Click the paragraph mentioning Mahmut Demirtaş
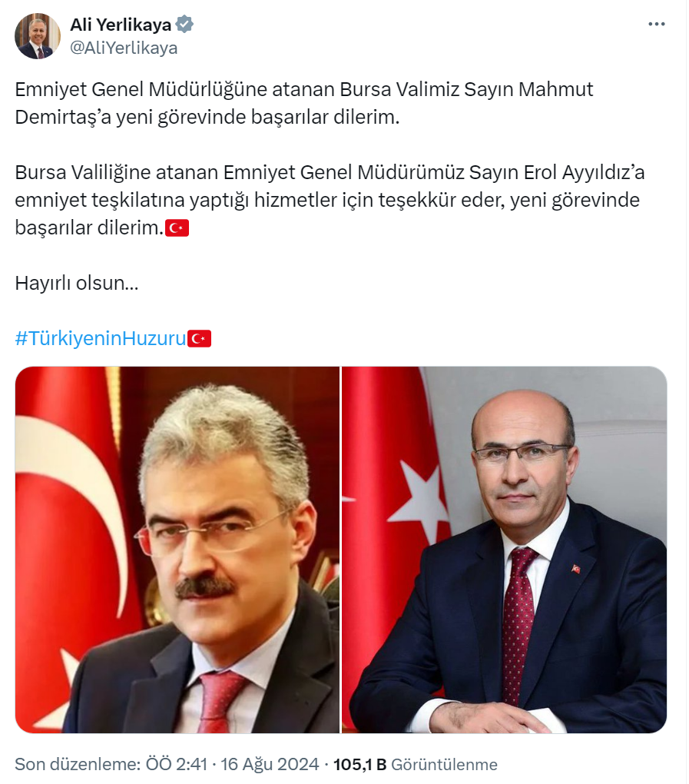Viewport: 689px width, 784px height. pos(303,103)
